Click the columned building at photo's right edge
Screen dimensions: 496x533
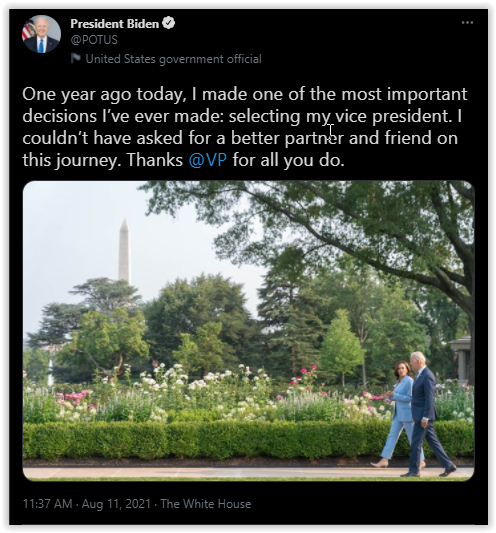[x=462, y=359]
